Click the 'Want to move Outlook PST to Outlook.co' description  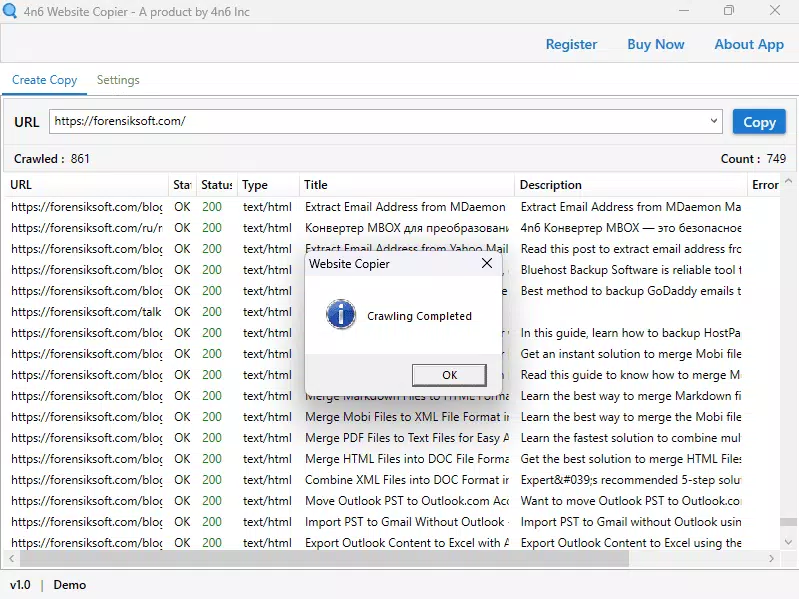(631, 501)
